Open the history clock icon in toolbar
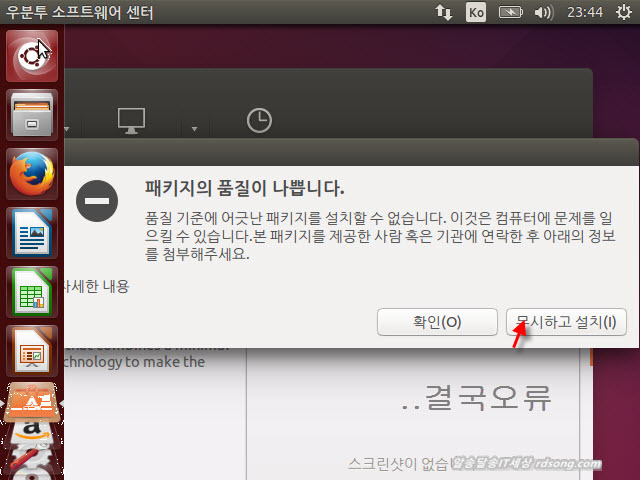640x480 pixels. 258,120
